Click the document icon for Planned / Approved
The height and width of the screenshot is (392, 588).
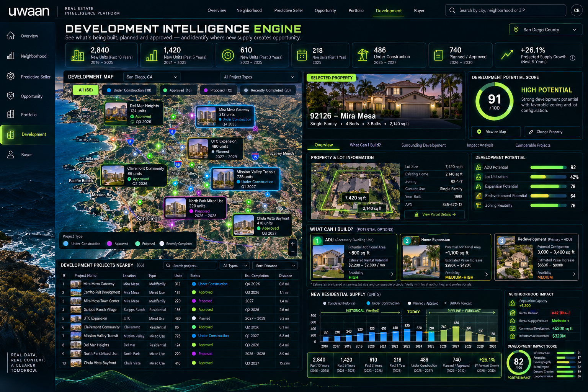point(438,55)
